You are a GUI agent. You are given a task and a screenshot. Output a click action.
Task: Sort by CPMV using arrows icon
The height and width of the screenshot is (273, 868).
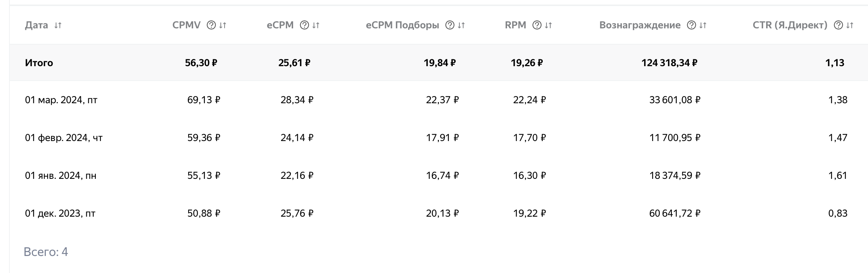(x=223, y=25)
